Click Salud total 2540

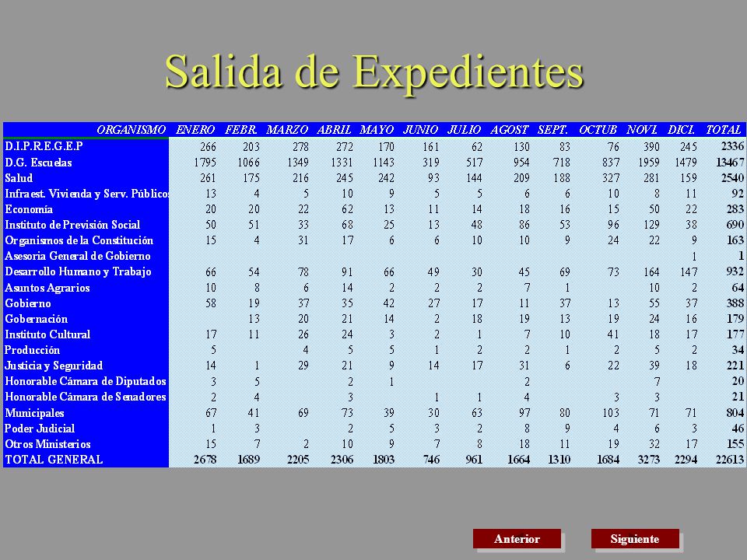point(732,178)
